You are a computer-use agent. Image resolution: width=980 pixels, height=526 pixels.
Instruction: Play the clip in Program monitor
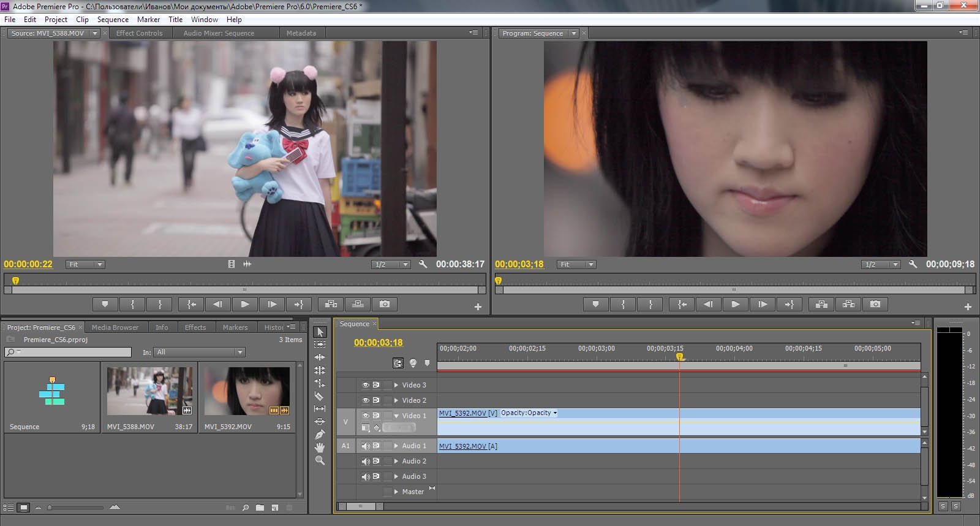pyautogui.click(x=736, y=304)
